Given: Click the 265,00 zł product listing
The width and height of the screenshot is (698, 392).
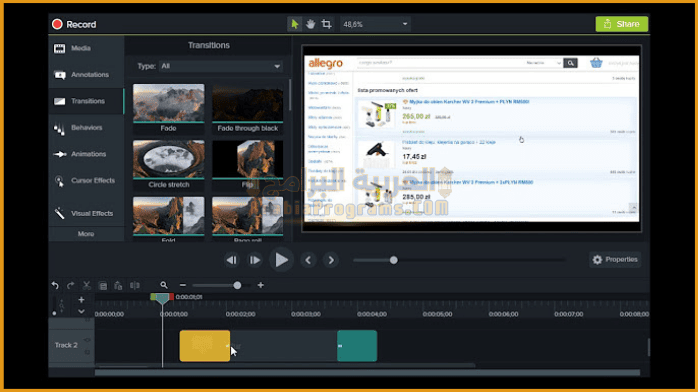Looking at the screenshot, I should point(496,116).
